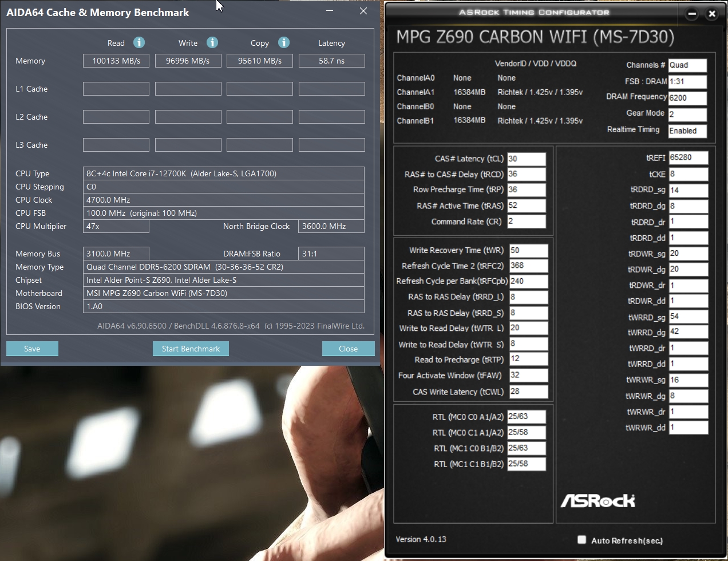Click the CAS Write Latency (tCWL) field
The width and height of the screenshot is (728, 561).
[x=528, y=392]
